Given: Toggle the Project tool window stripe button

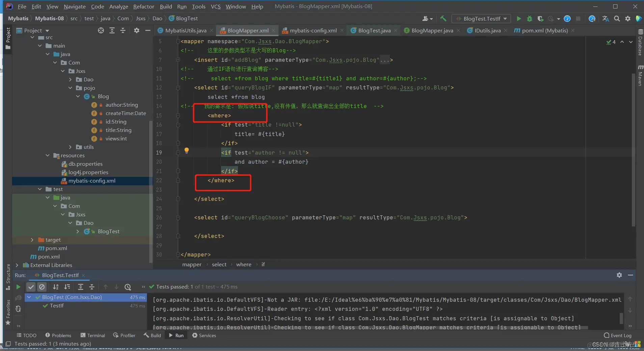Looking at the screenshot, I should pos(8,38).
